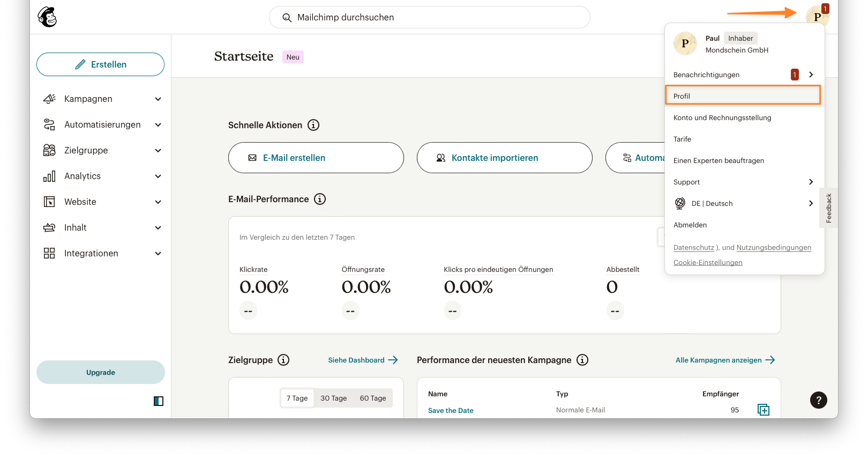The width and height of the screenshot is (868, 458).
Task: Click Paul's avatar inside the dropdown panel
Action: (685, 43)
